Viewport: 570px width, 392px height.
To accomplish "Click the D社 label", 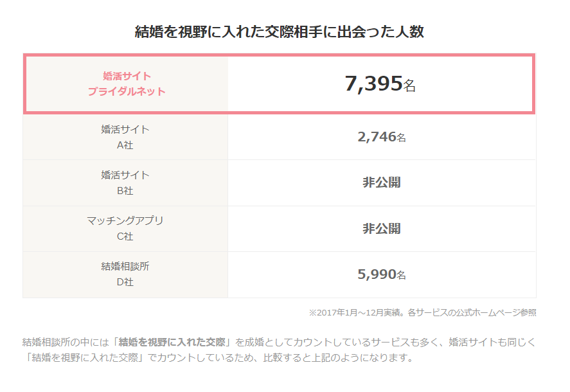I will 125,282.
